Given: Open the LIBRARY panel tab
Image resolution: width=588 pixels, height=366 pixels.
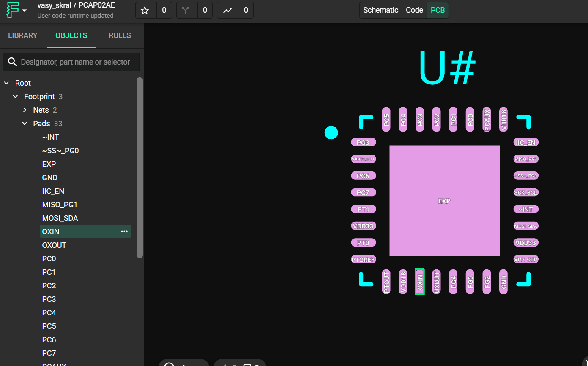Looking at the screenshot, I should (23, 35).
